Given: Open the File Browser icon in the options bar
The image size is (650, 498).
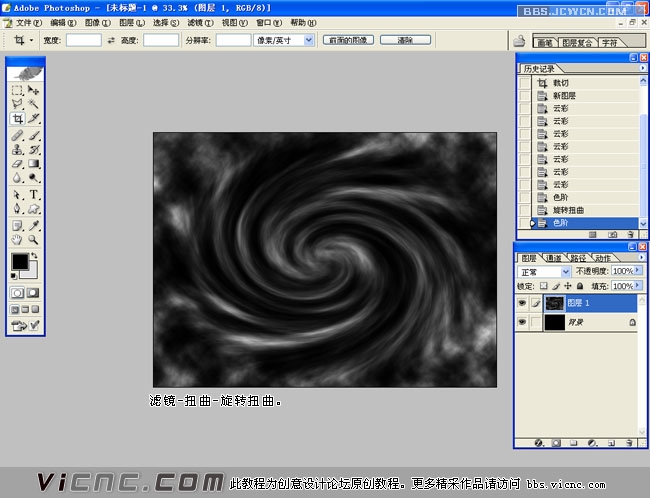Looking at the screenshot, I should (519, 41).
